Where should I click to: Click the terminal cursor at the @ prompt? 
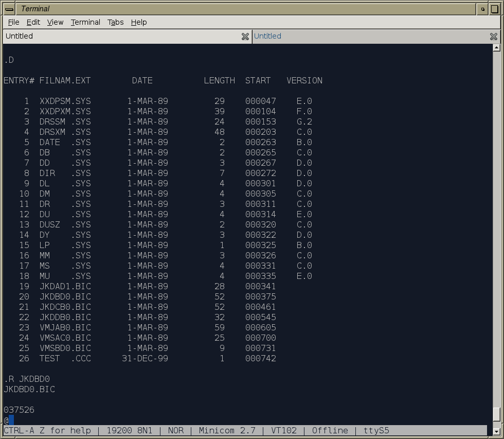point(11,420)
